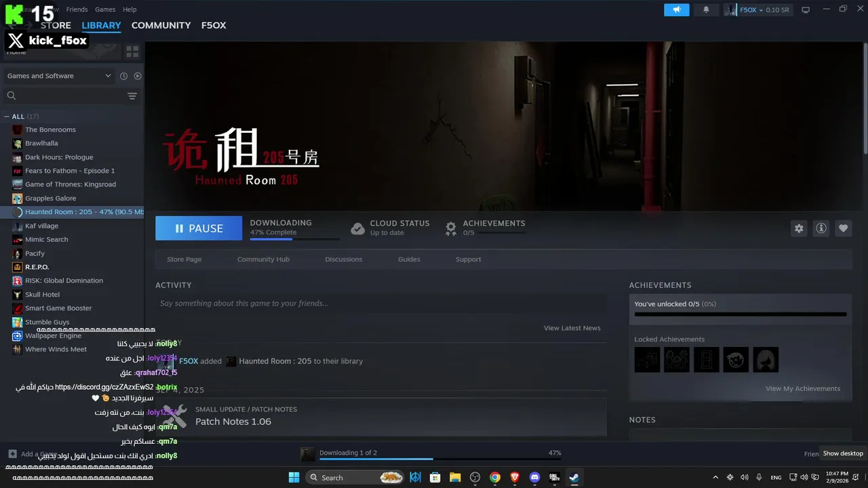Open the Support tab
The height and width of the screenshot is (488, 868).
468,259
